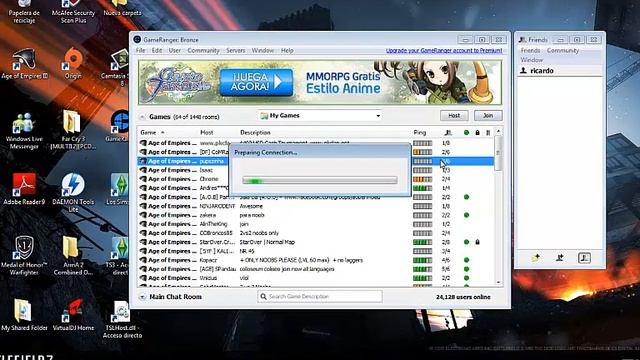Sort the list by Game column

click(x=149, y=133)
